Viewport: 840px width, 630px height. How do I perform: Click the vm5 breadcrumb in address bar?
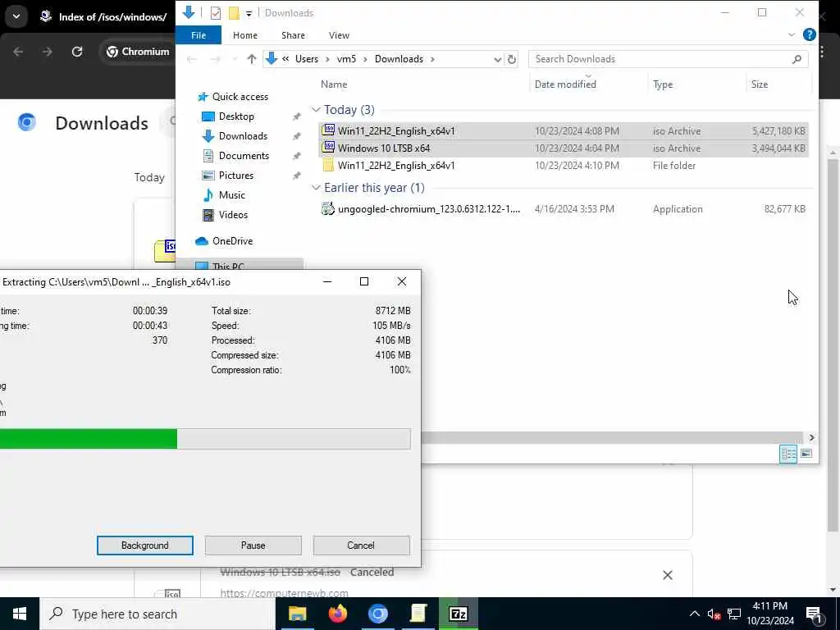pos(346,59)
